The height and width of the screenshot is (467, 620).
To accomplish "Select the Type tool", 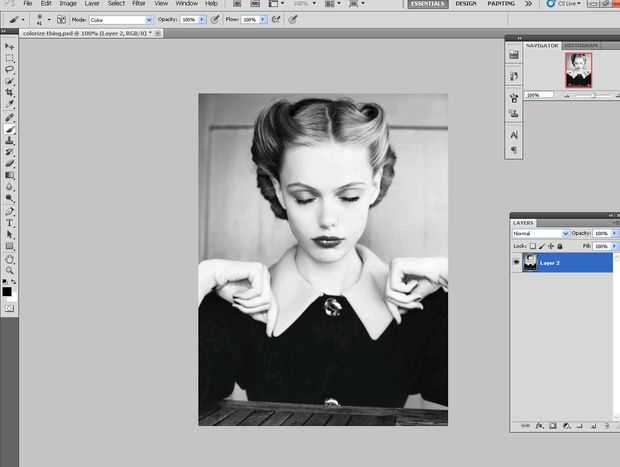I will point(10,223).
